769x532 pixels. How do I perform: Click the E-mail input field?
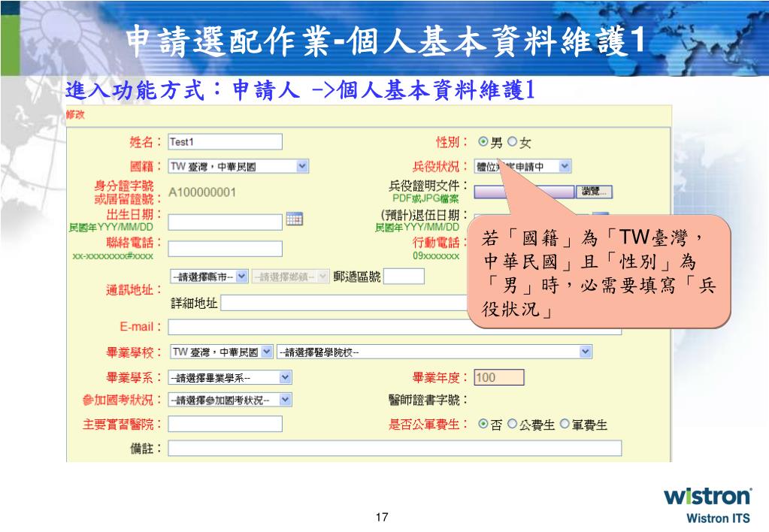tap(395, 327)
